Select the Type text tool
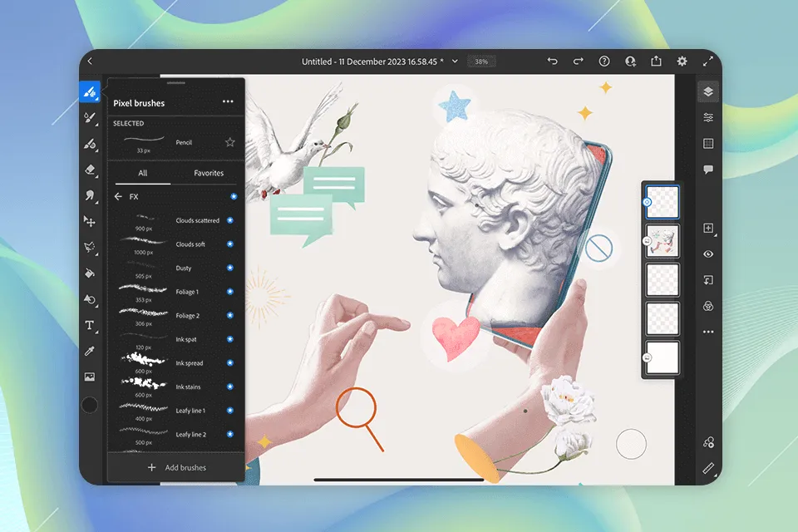798x532 pixels. pos(90,325)
